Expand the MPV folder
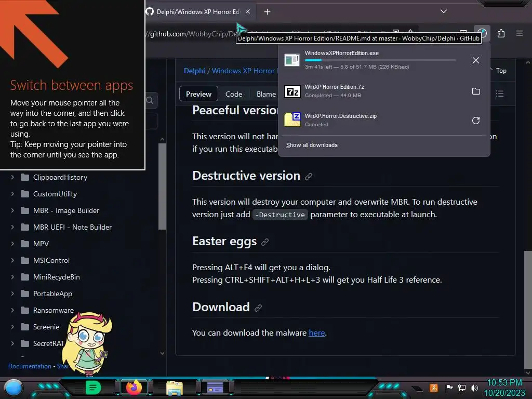The height and width of the screenshot is (399, 532). 12,244
